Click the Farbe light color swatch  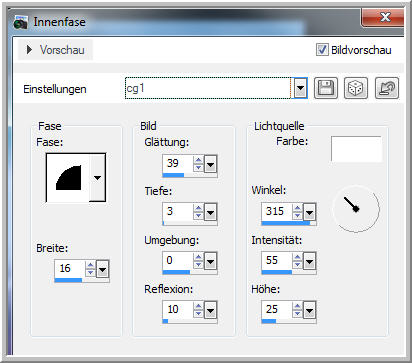point(356,149)
